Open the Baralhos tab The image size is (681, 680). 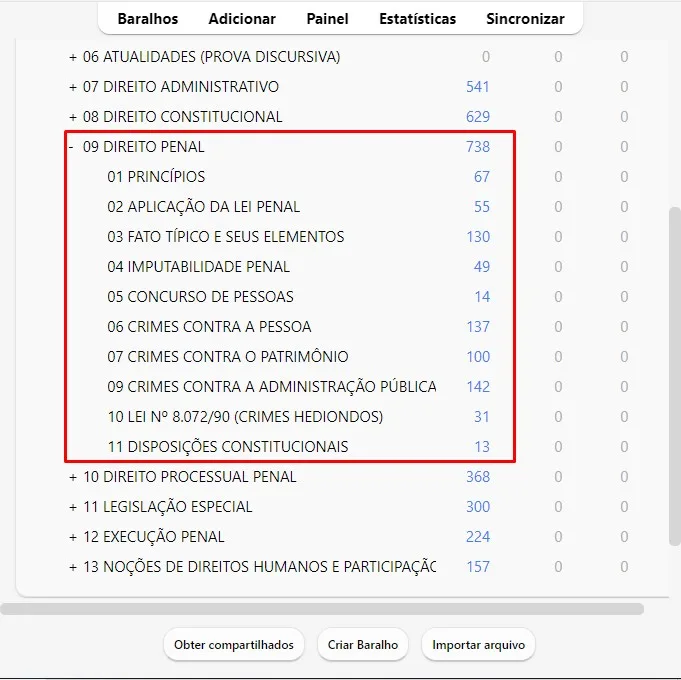pyautogui.click(x=148, y=19)
